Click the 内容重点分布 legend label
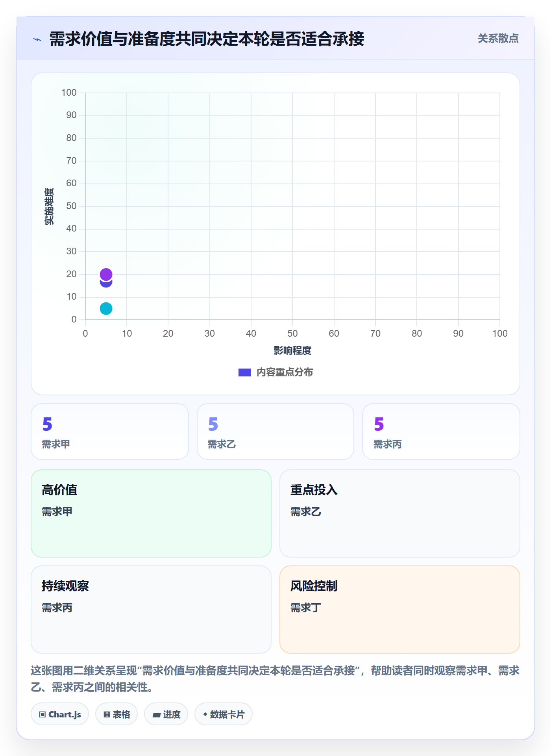 click(x=285, y=372)
